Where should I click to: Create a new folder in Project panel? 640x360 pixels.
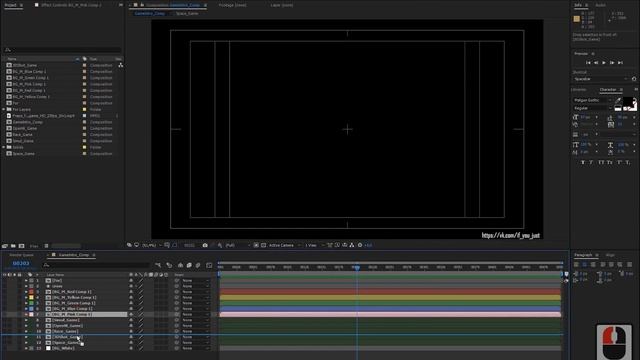[x=13, y=246]
